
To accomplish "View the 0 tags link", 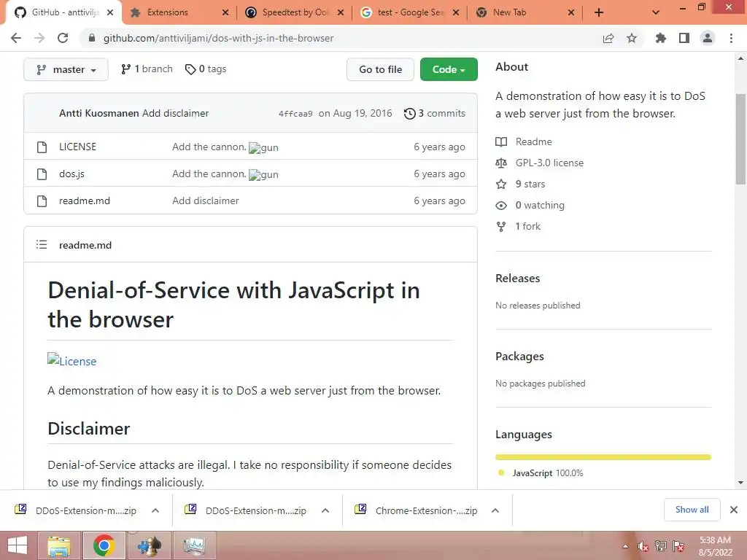I will pyautogui.click(x=206, y=69).
